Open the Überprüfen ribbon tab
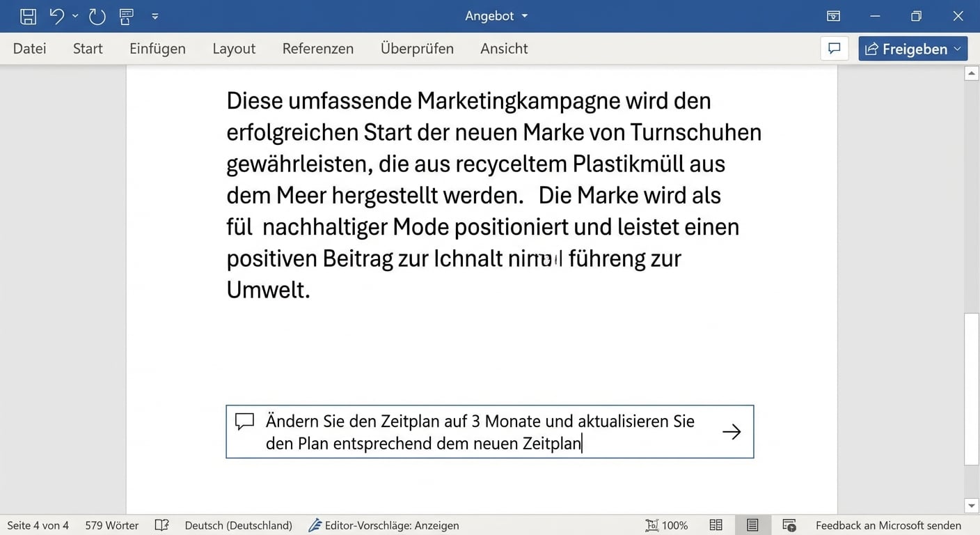Image resolution: width=980 pixels, height=535 pixels. click(x=417, y=49)
